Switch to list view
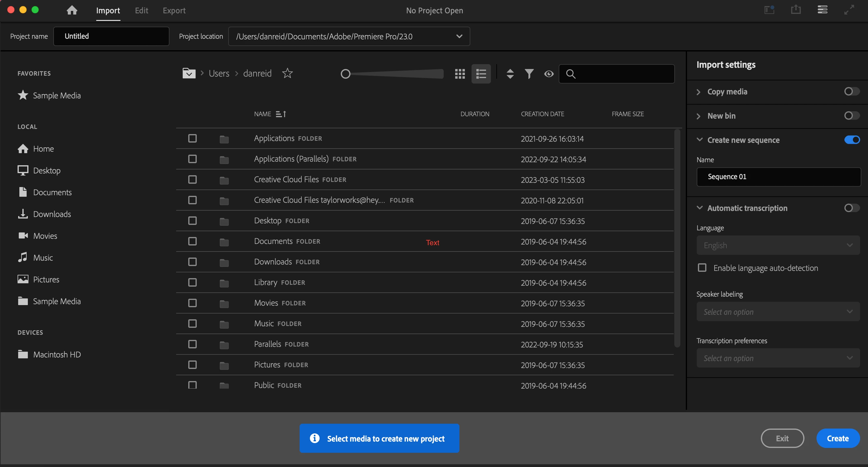This screenshot has height=467, width=868. coord(481,74)
